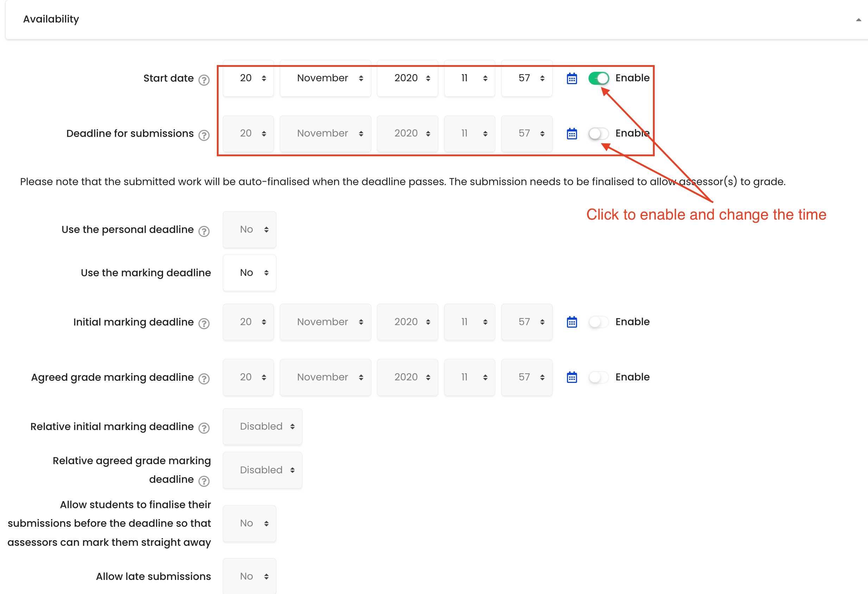
Task: Click the Start date help icon
Action: point(204,80)
